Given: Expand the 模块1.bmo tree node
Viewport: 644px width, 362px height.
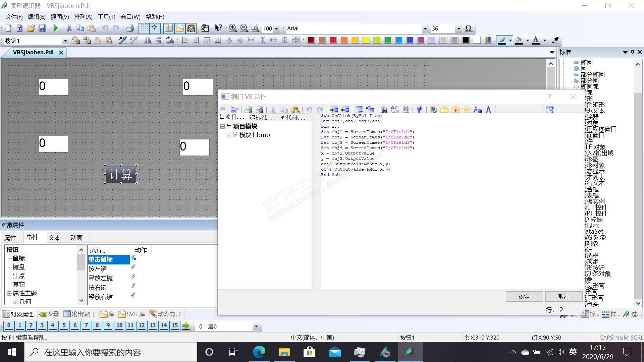Looking at the screenshot, I should 229,135.
